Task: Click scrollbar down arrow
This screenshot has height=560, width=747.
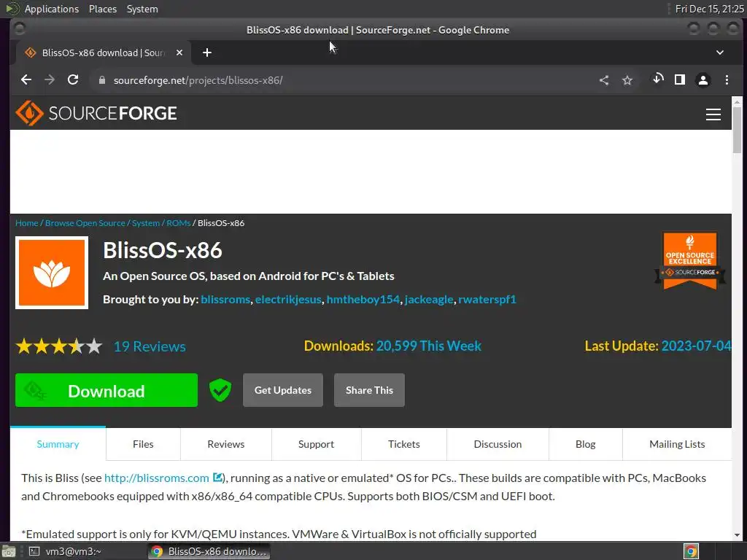Action: point(737,534)
